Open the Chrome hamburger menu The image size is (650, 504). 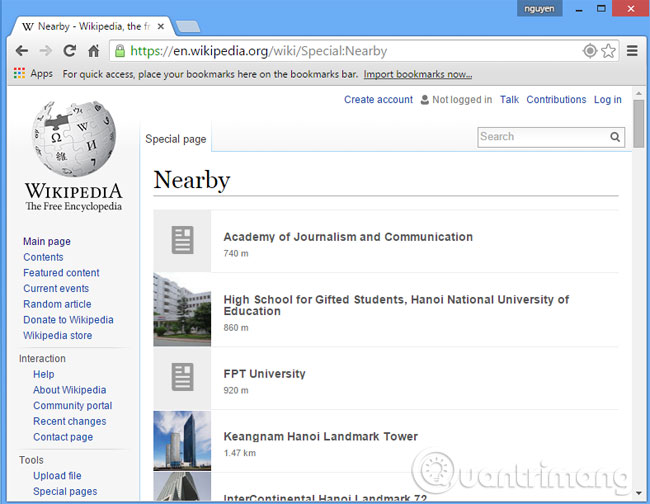(632, 51)
